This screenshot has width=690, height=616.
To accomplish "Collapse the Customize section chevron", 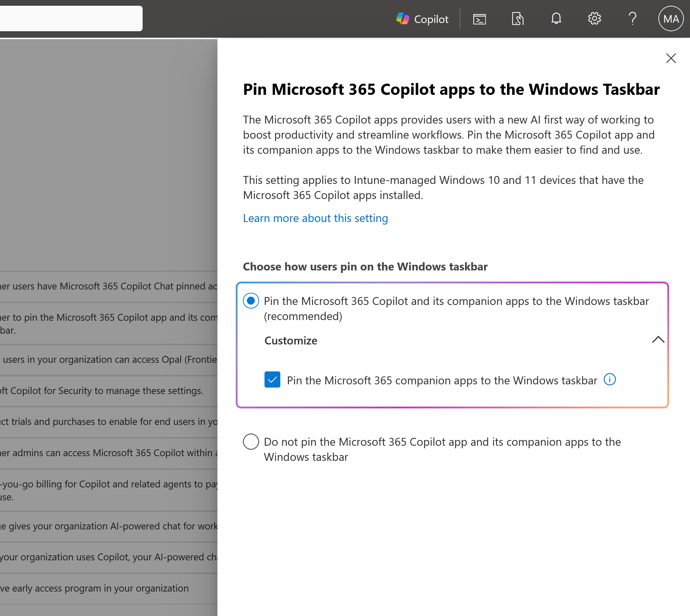I will [x=658, y=340].
